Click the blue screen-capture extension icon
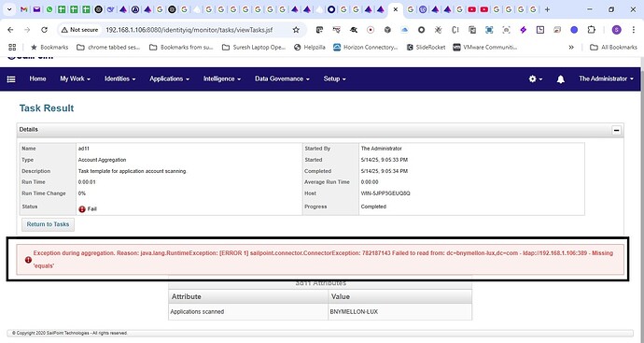This screenshot has height=343, width=644. [489, 30]
